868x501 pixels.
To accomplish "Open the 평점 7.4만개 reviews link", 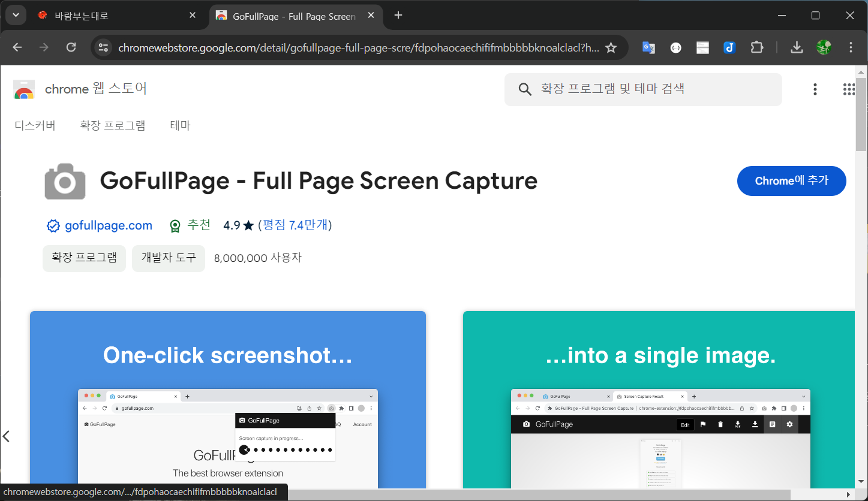I will (295, 225).
